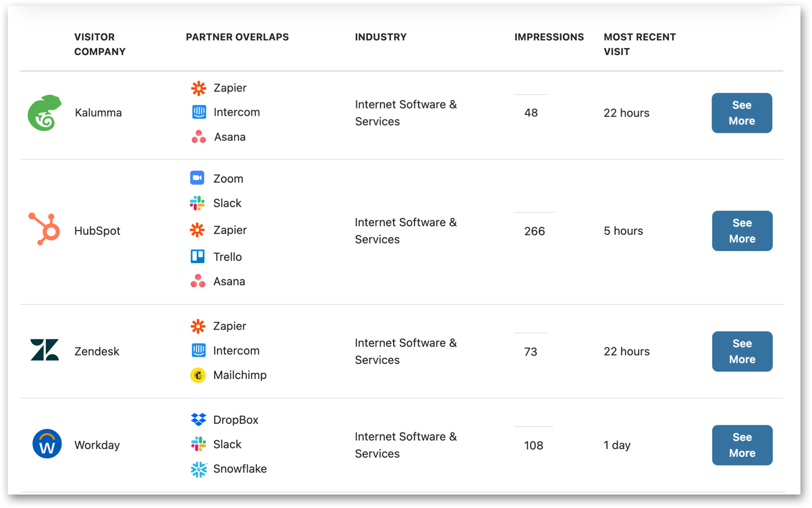Click Trello icon in HubSpot overlaps
The image size is (812, 508).
point(198,256)
